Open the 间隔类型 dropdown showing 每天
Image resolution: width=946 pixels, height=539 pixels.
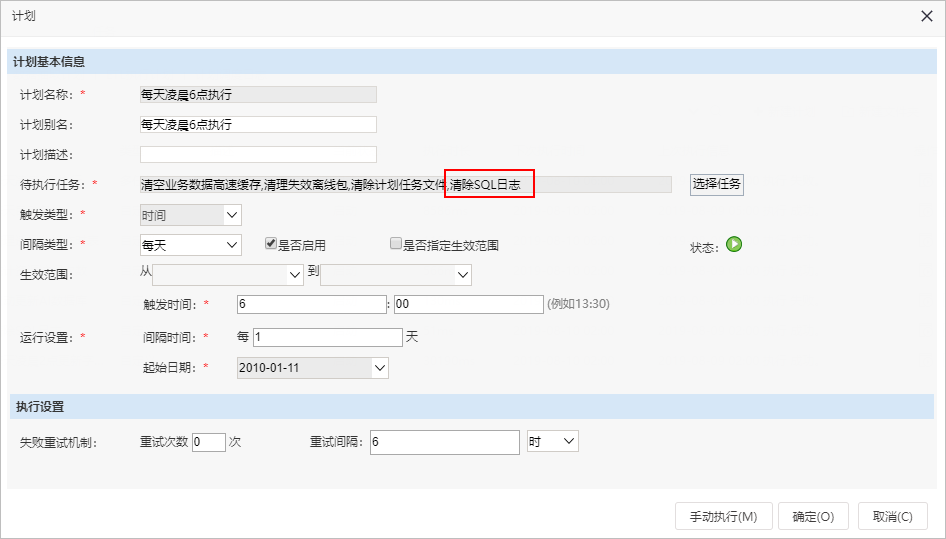[x=191, y=244]
